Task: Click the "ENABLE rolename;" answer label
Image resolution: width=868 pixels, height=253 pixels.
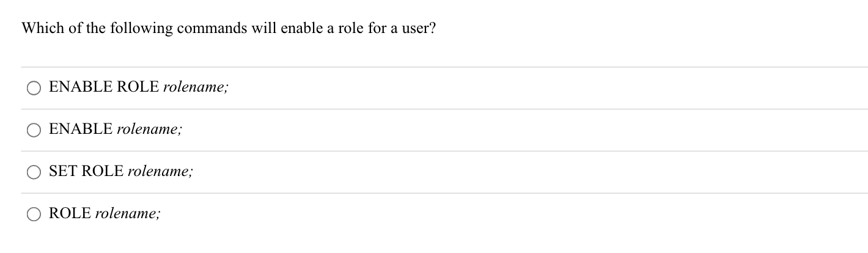Action: 116,130
